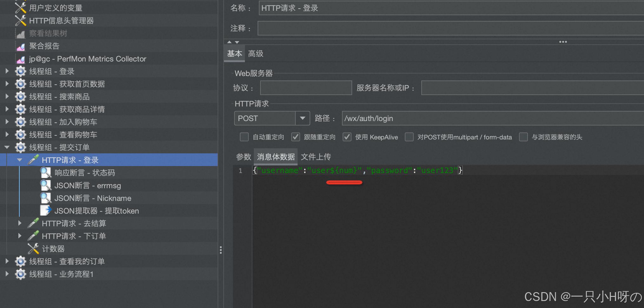
Task: Click gear icon of 线程组 - 查看购物车
Action: click(x=21, y=135)
